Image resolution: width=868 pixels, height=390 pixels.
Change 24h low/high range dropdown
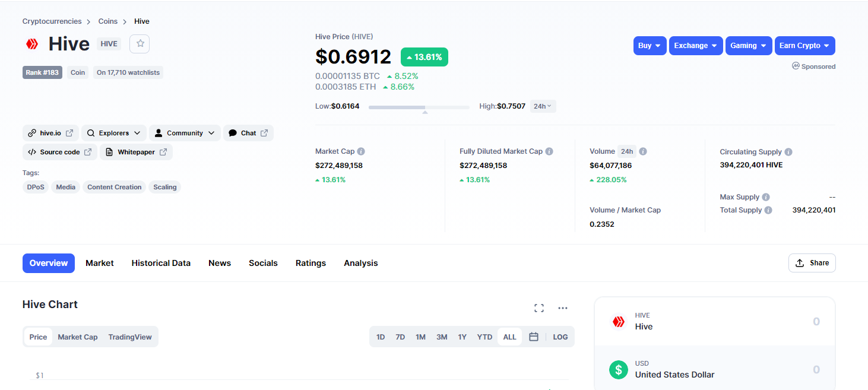[543, 106]
